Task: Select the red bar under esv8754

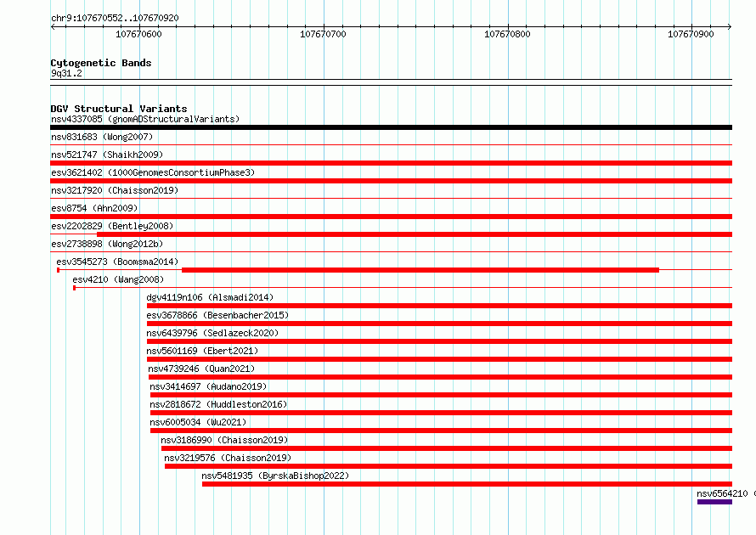Action: point(391,217)
